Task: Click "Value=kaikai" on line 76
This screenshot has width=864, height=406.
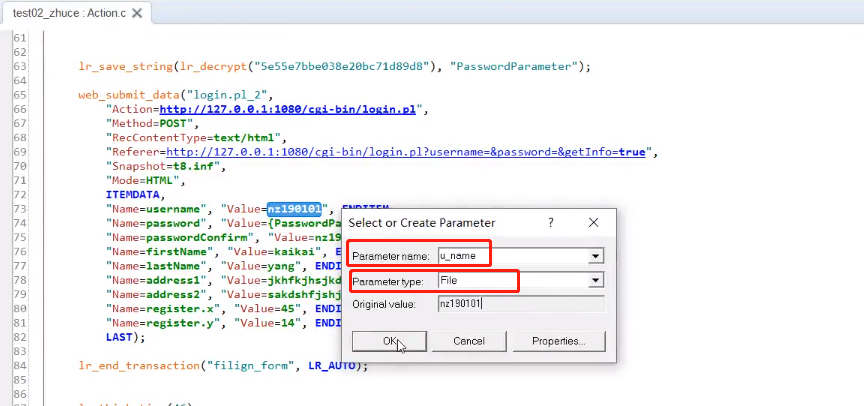Action: (x=274, y=252)
